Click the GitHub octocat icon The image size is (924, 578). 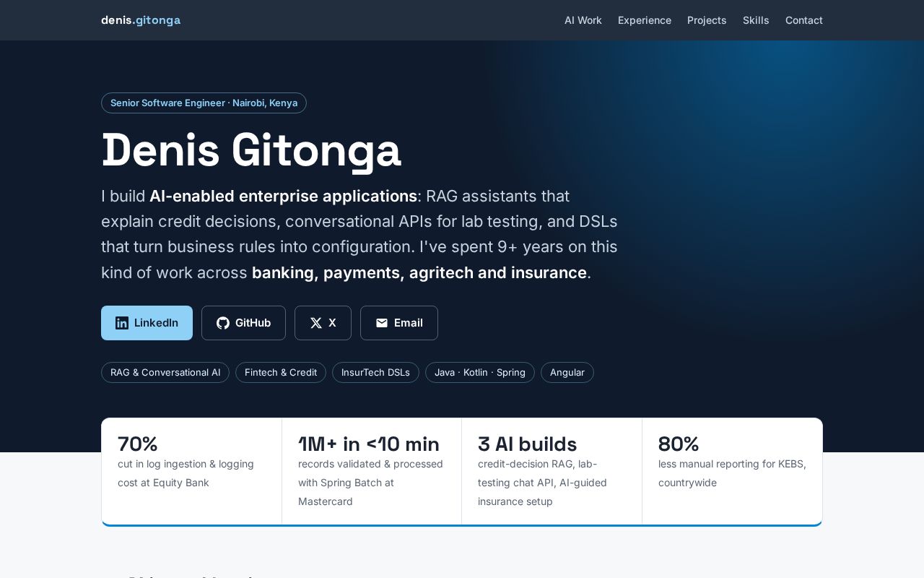point(223,323)
